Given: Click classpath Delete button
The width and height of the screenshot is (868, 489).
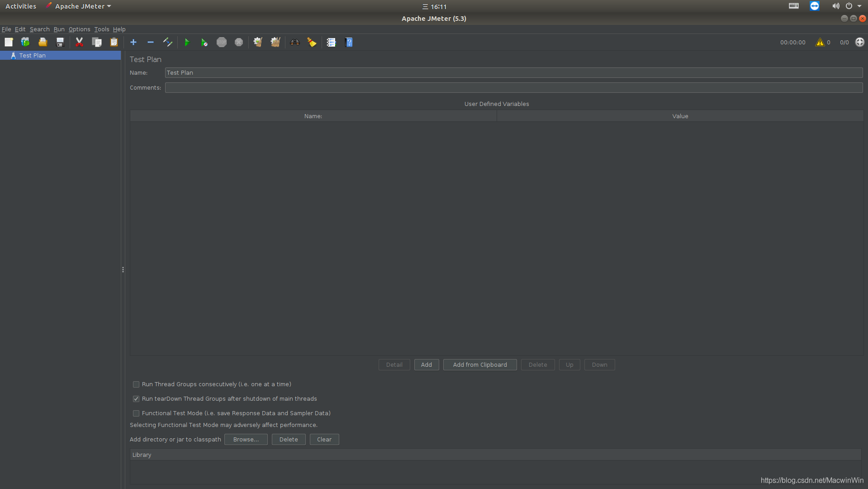Looking at the screenshot, I should coord(289,440).
